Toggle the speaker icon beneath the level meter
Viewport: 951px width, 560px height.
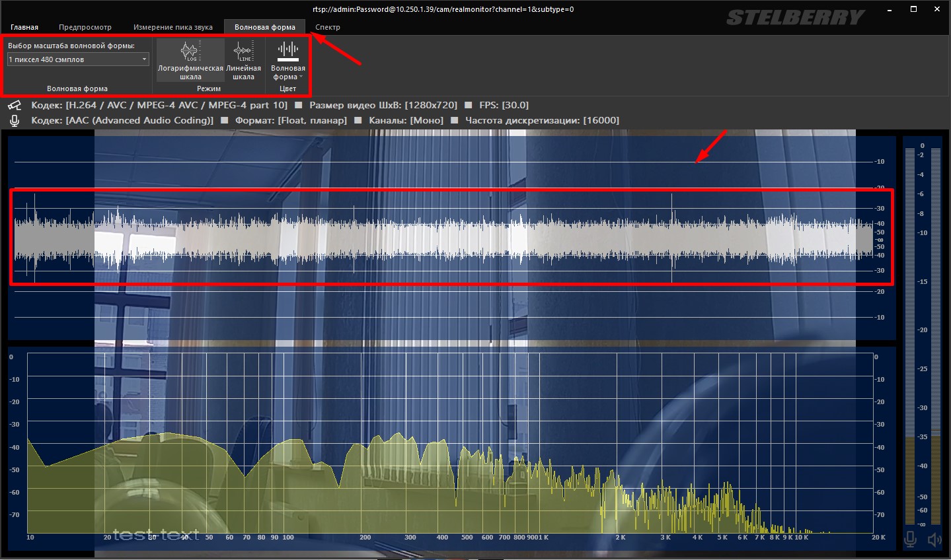[x=934, y=540]
